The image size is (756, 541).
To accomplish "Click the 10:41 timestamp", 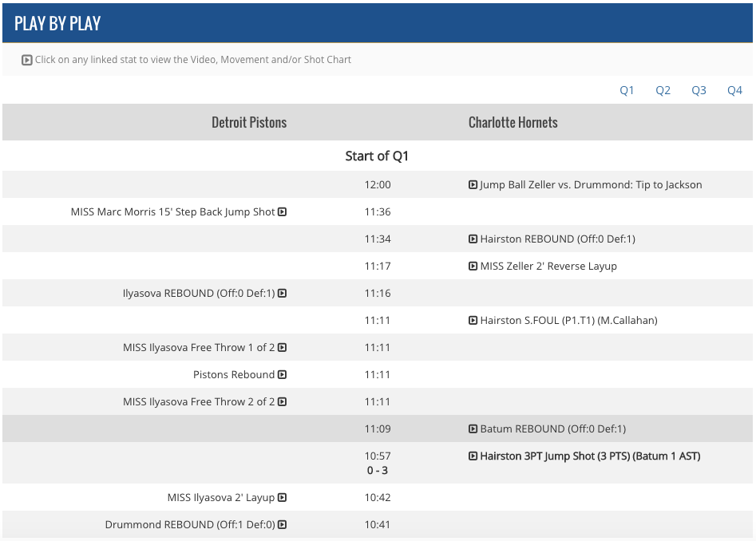I will pyautogui.click(x=378, y=524).
